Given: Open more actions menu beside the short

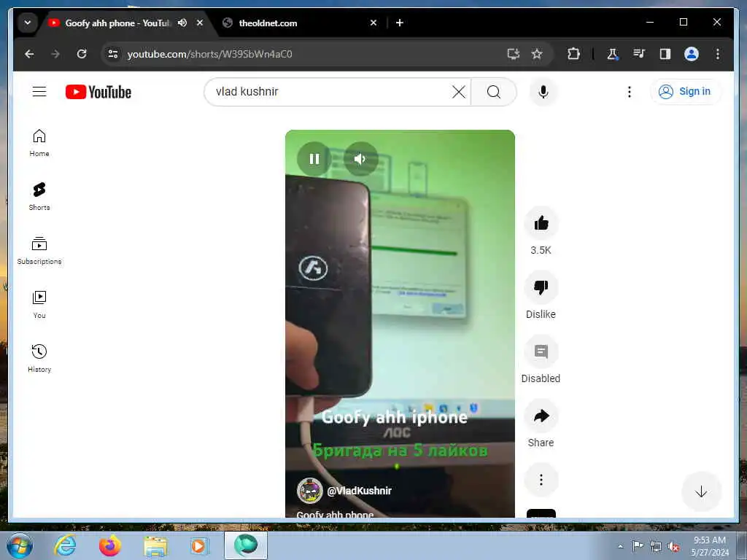Looking at the screenshot, I should [541, 480].
